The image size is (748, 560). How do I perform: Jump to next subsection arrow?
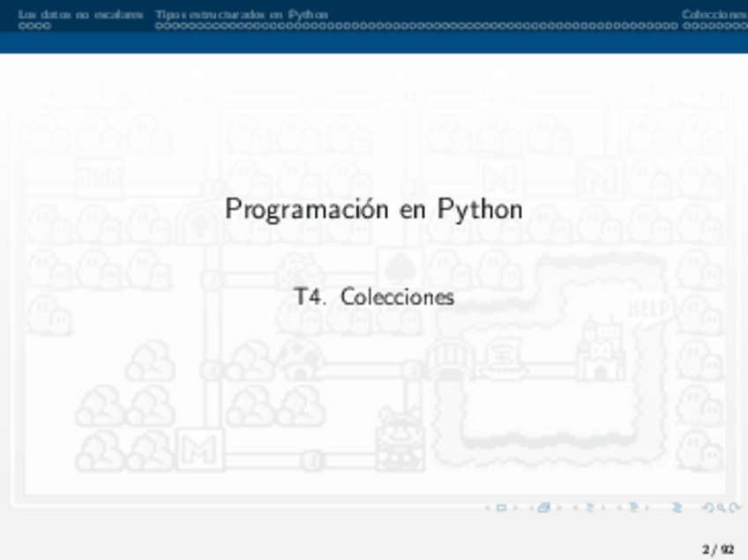tap(602, 507)
